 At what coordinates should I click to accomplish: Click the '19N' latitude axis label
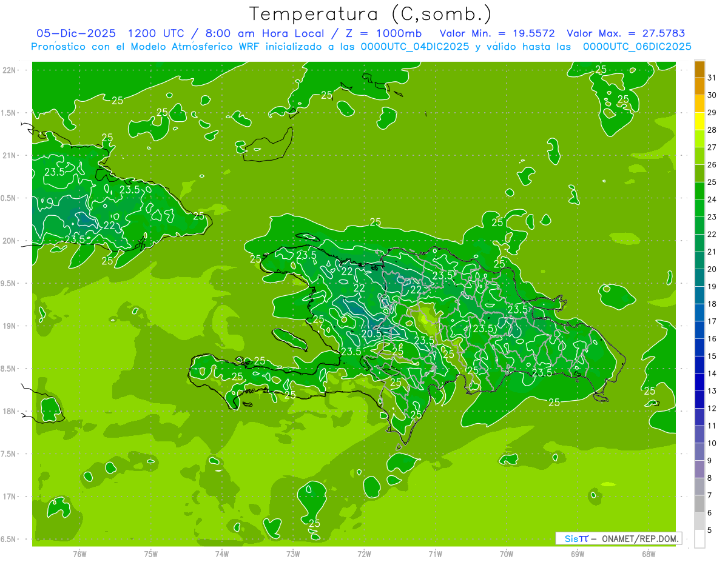[x=10, y=326]
